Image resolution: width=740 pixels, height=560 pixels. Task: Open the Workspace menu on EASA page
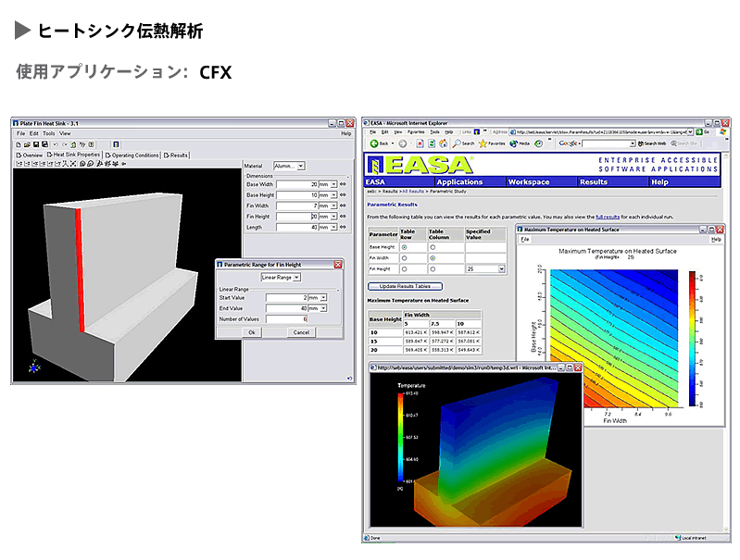coord(529,181)
